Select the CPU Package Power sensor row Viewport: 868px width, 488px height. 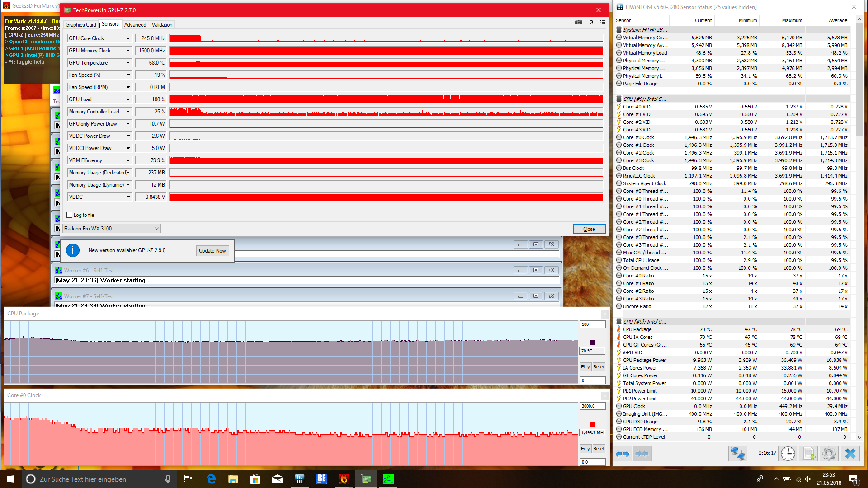pyautogui.click(x=732, y=360)
